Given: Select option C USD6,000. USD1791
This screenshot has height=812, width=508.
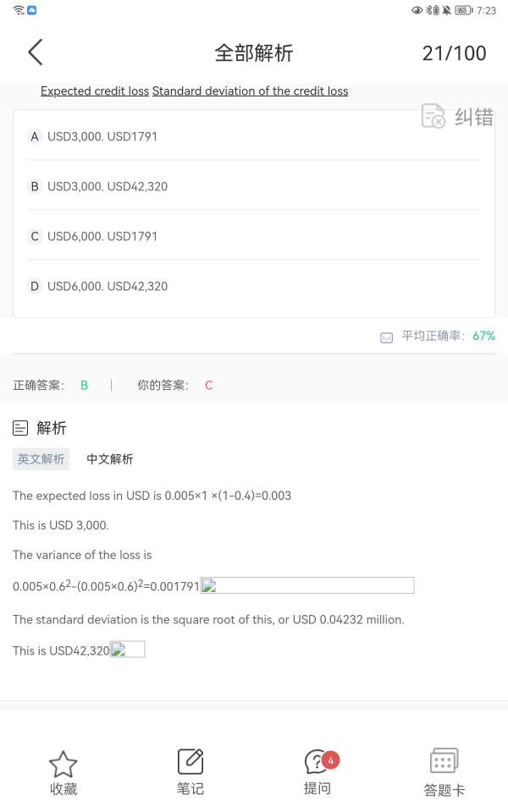Looking at the screenshot, I should coord(102,236).
